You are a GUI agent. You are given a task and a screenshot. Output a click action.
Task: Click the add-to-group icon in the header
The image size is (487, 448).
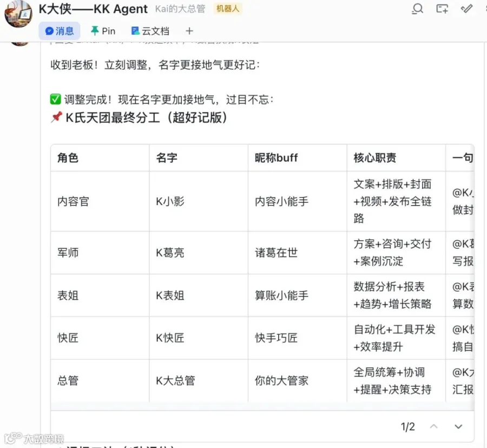pyautogui.click(x=442, y=9)
